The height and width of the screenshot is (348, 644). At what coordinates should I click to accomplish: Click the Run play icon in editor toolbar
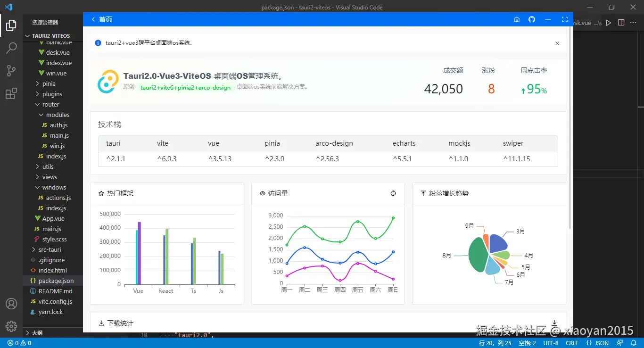click(x=609, y=23)
